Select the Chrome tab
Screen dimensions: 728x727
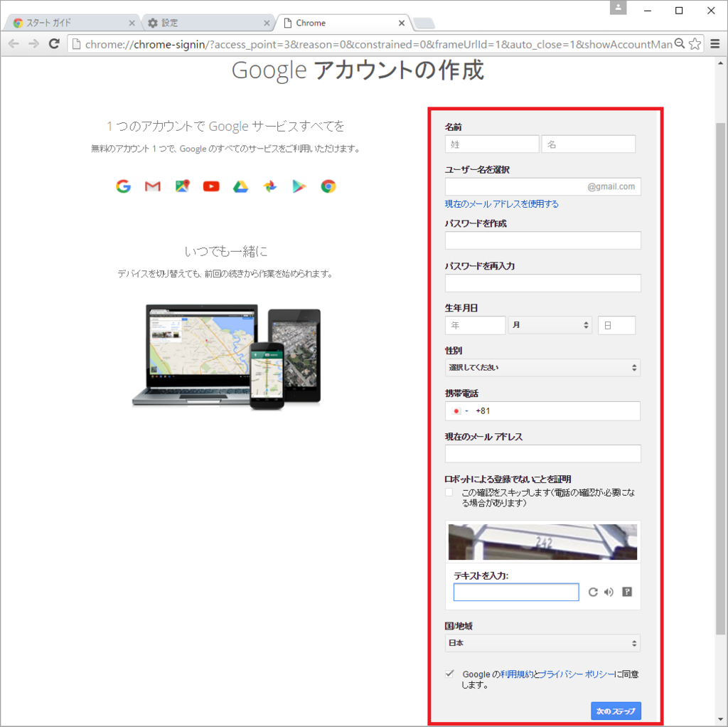343,23
